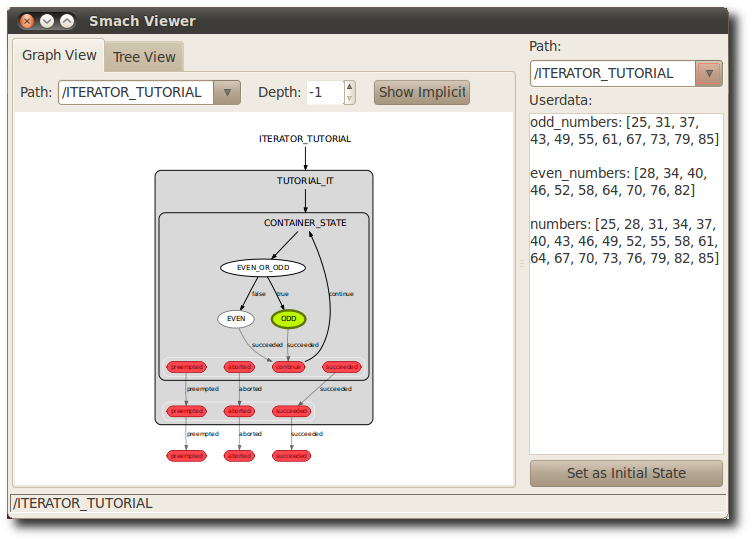This screenshot has height=542, width=752.
Task: Decrease Depth with the down arrow
Action: [349, 99]
